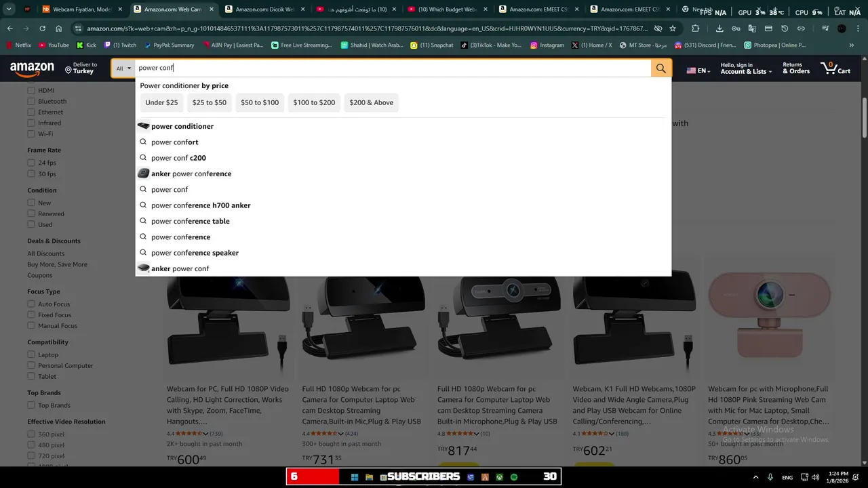Check the HDMI filter checkbox
This screenshot has width=868, height=488.
31,90
